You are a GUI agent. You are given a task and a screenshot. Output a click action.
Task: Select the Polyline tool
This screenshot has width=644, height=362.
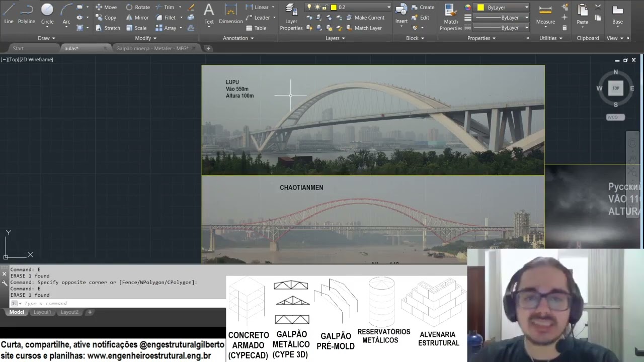pos(27,14)
